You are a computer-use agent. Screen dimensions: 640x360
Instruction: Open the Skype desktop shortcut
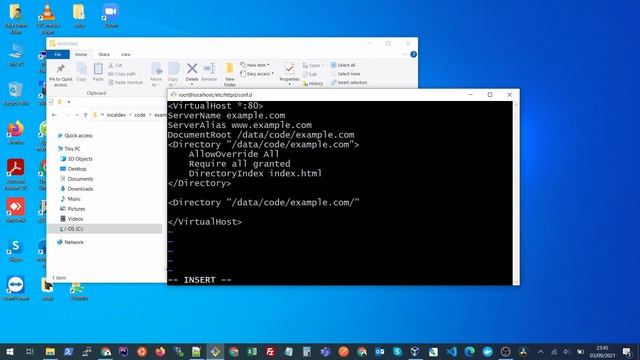pyautogui.click(x=16, y=250)
